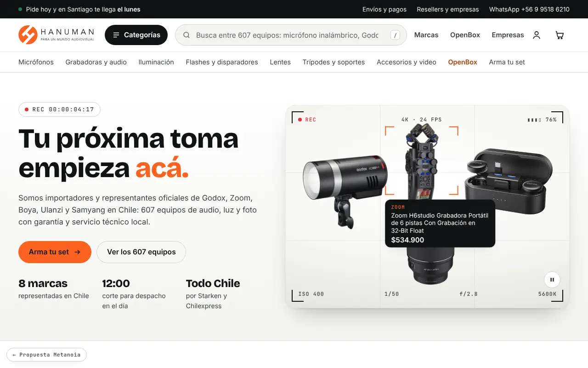Screen dimensions: 588x368
Task: Click the battery 76% indicator
Action: coord(542,120)
